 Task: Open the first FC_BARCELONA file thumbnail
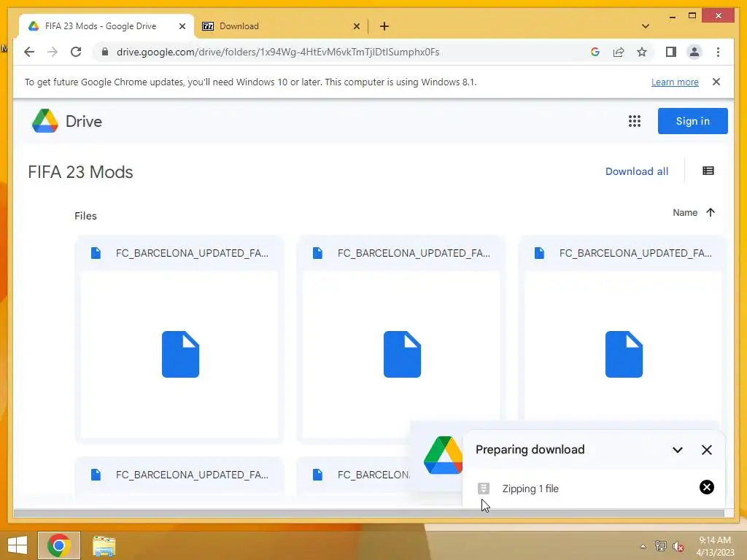pyautogui.click(x=179, y=354)
